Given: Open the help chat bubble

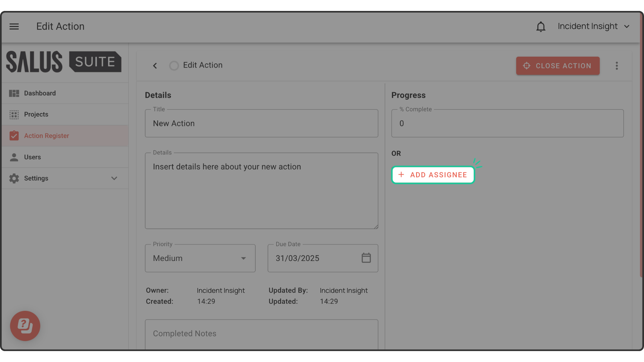Looking at the screenshot, I should tap(25, 326).
